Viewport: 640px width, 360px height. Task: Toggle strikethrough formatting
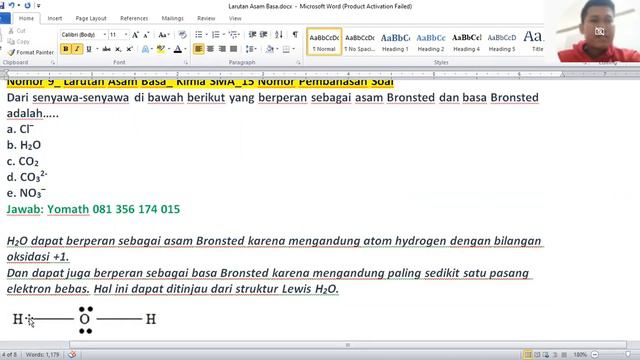(x=107, y=49)
